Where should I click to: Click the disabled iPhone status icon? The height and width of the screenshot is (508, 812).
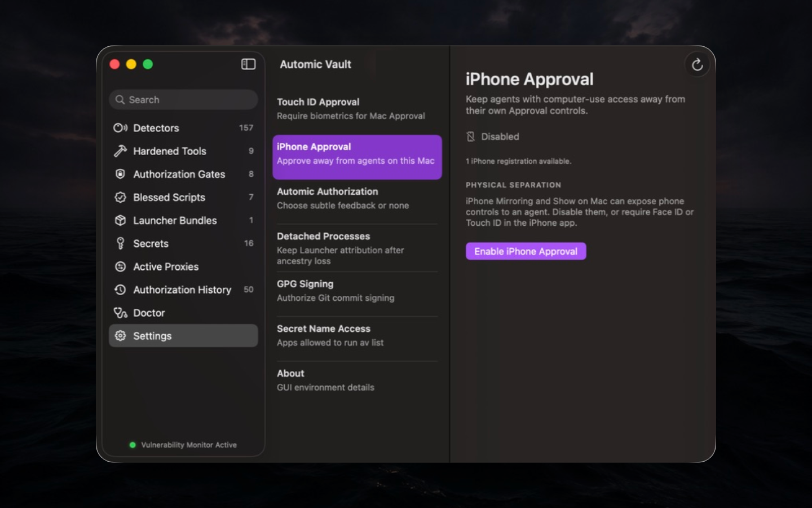[x=471, y=137]
